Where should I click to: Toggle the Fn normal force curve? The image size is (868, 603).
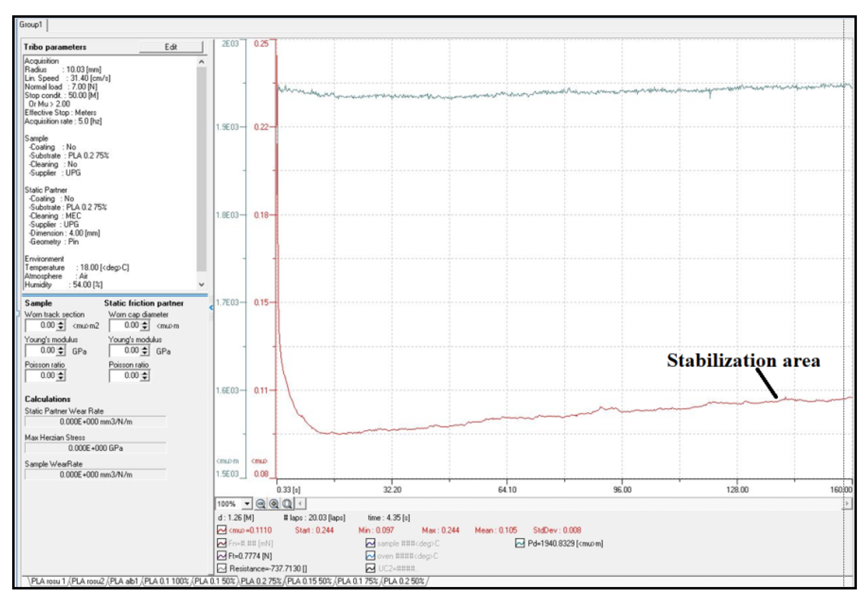coord(221,543)
